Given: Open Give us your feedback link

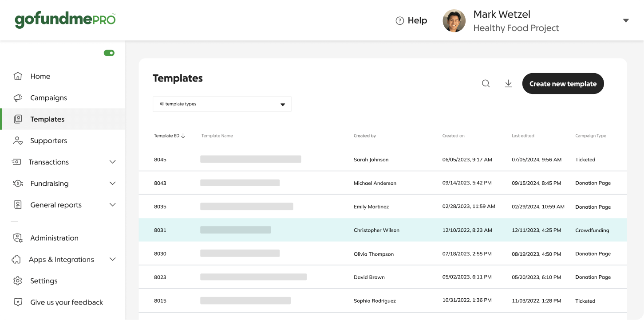Looking at the screenshot, I should click(67, 302).
